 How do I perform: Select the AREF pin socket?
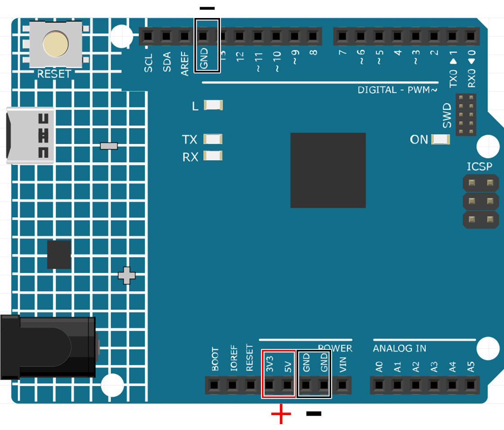(x=184, y=36)
